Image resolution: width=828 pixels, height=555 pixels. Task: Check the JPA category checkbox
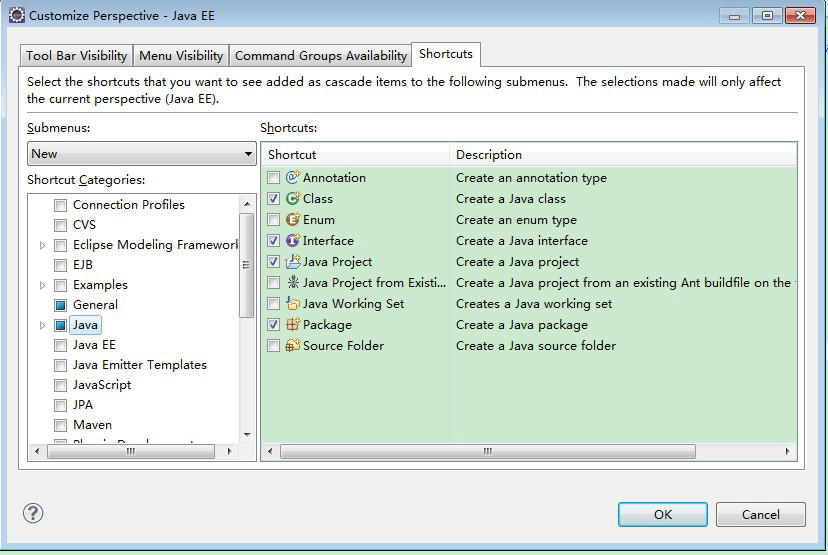pyautogui.click(x=61, y=406)
